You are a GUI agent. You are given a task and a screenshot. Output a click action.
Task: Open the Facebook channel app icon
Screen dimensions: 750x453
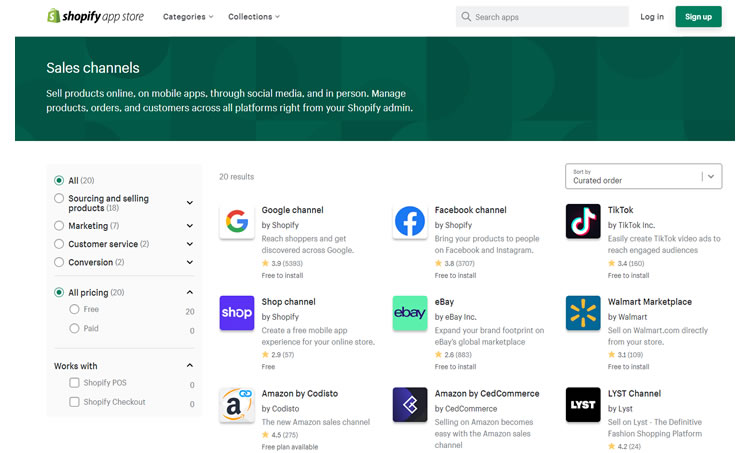(x=410, y=221)
